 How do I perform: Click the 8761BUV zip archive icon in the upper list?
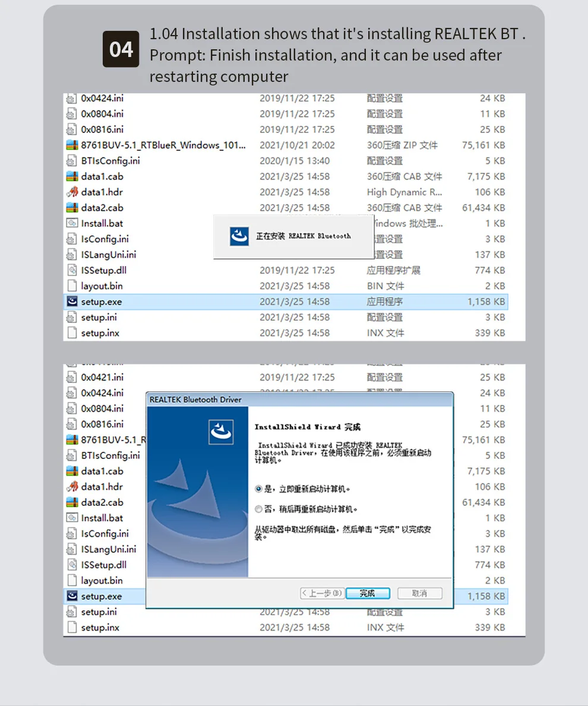[72, 145]
